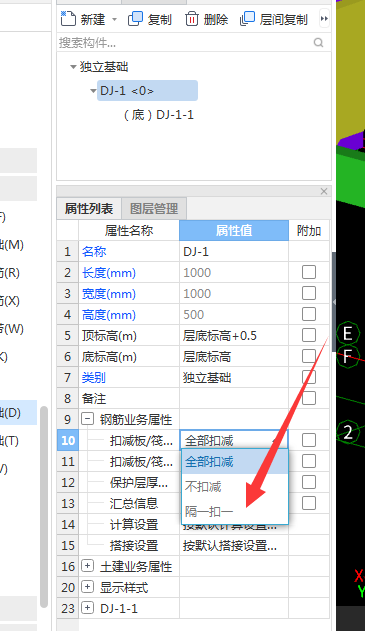
Task: Click the 500 height value
Action: point(234,314)
